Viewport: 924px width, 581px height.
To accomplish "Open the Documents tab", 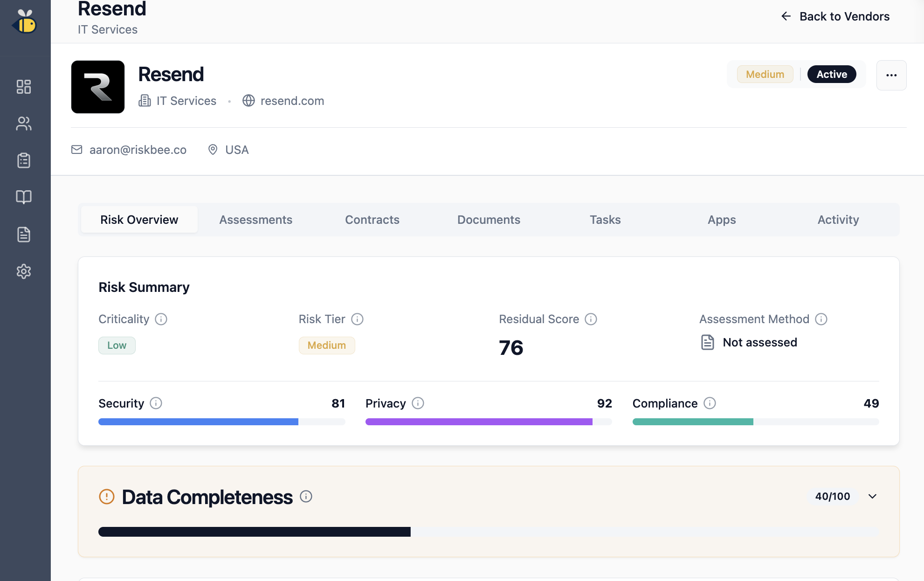I will (489, 220).
